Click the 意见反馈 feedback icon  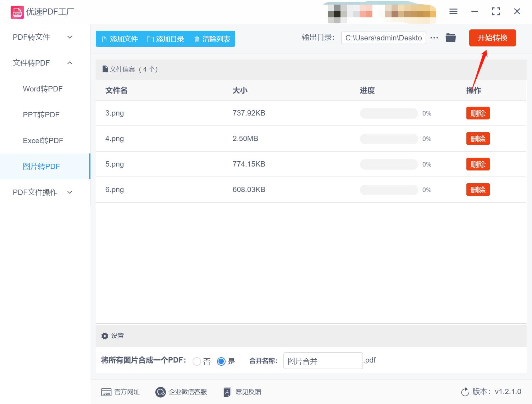click(x=227, y=392)
